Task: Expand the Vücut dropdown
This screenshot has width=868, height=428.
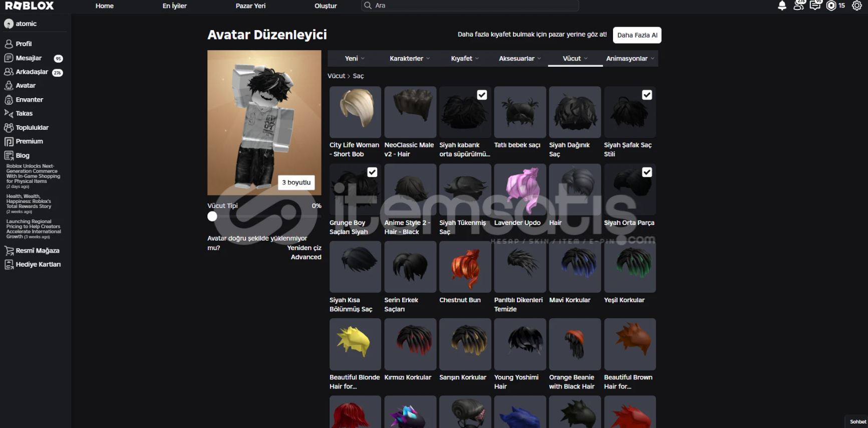Action: point(575,59)
